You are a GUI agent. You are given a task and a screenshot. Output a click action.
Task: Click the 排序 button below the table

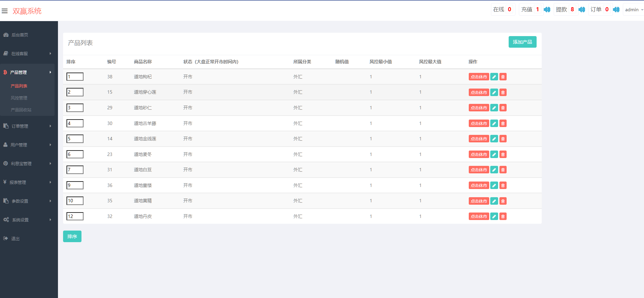point(72,236)
